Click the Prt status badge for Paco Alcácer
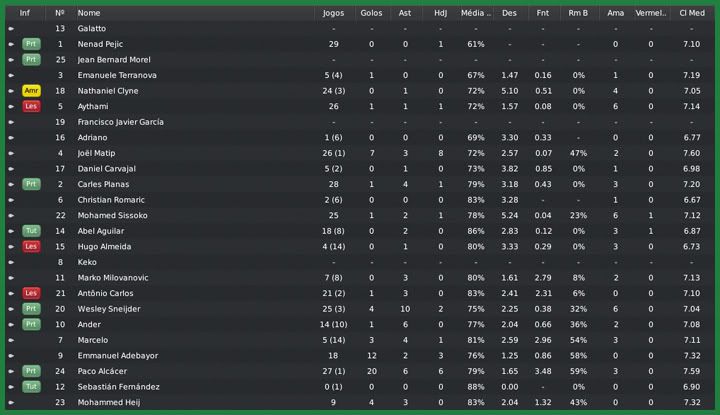The image size is (720, 415). pos(31,371)
